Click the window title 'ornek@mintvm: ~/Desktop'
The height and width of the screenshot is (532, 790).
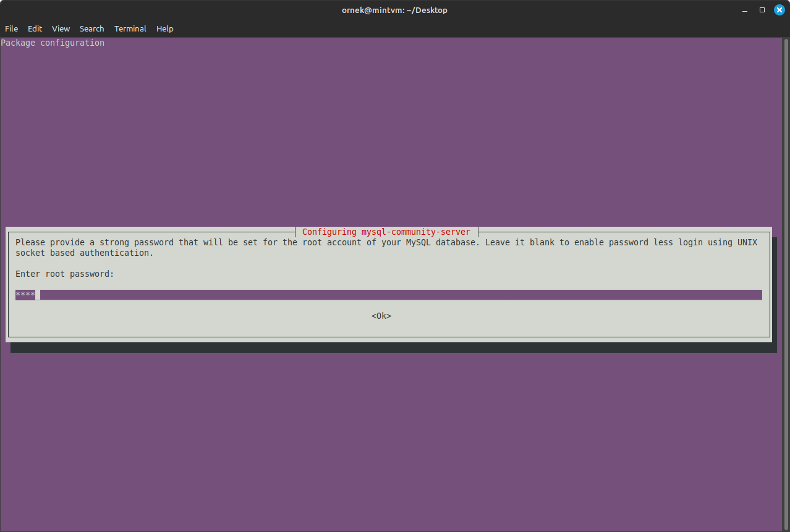[x=394, y=10]
